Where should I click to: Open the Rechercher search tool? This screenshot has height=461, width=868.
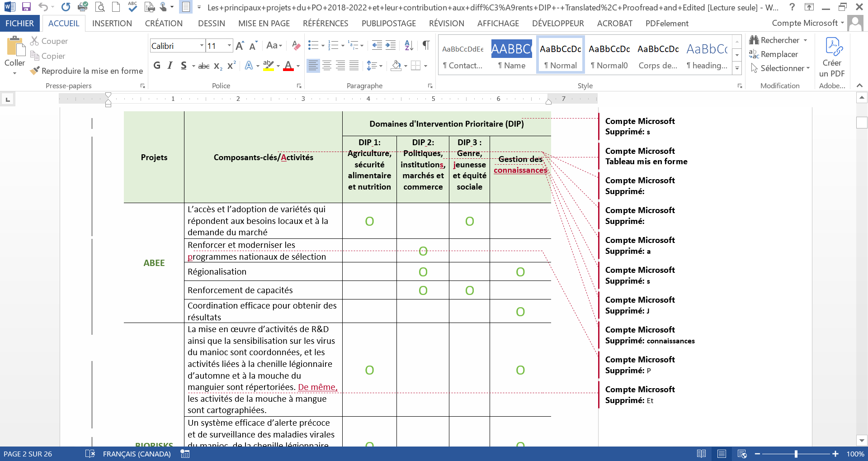coord(778,40)
